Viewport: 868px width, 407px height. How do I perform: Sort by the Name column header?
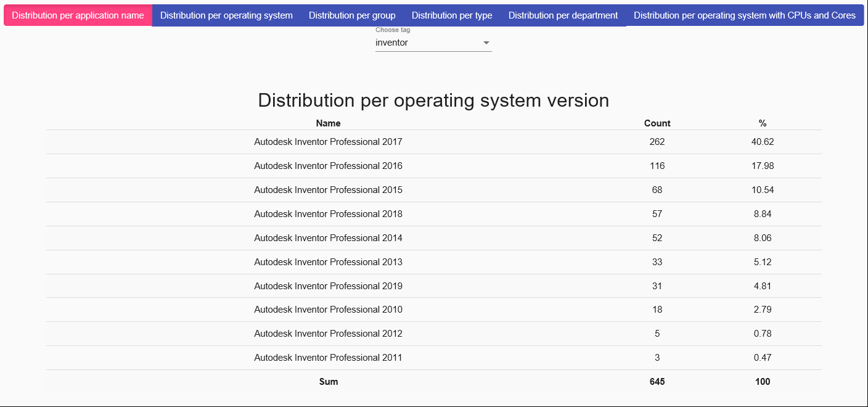click(328, 123)
